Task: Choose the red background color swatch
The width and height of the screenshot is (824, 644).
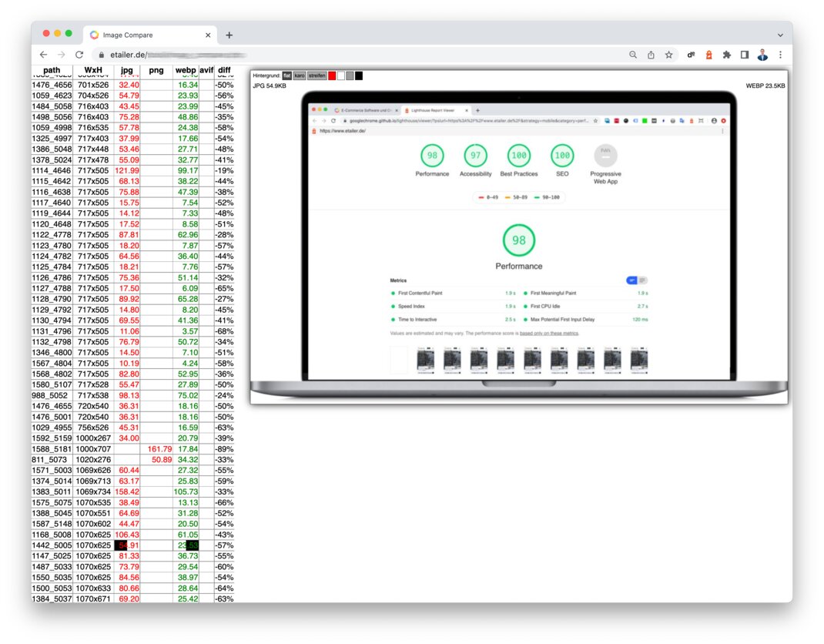Action: 332,75
